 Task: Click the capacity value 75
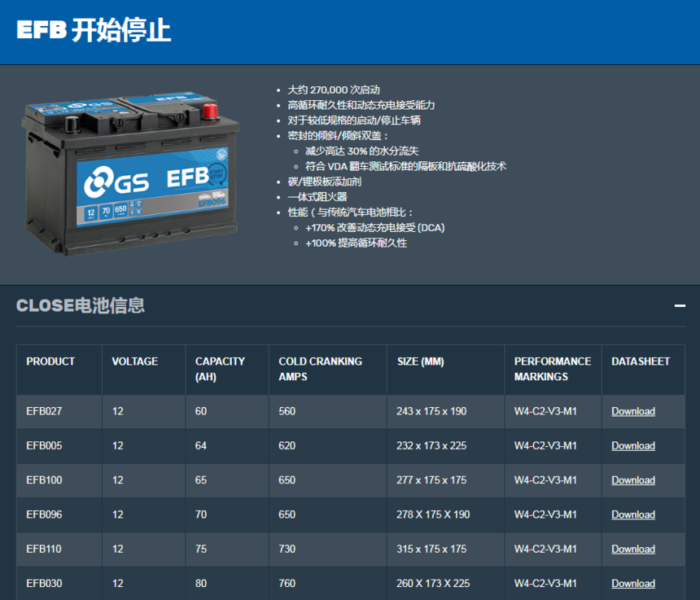click(x=201, y=549)
